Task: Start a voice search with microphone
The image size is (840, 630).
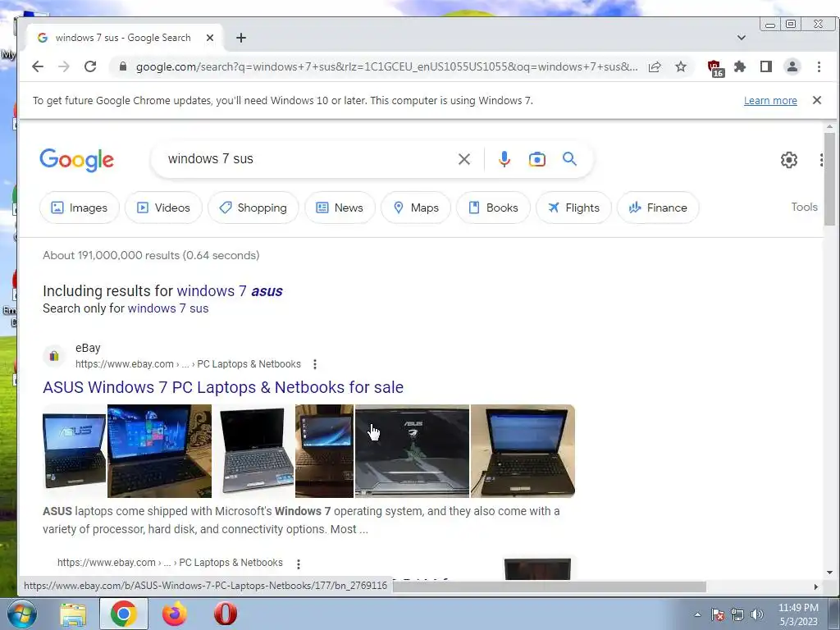Action: coord(504,159)
